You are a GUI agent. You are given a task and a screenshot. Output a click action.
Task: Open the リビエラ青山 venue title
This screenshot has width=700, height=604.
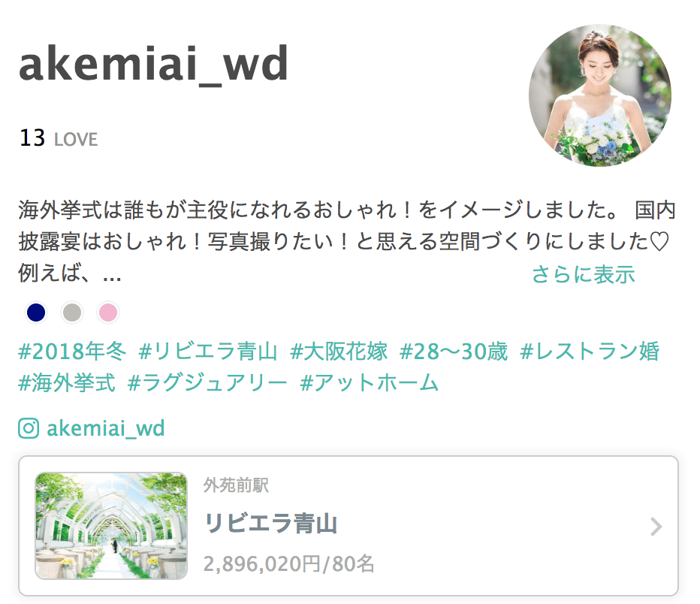[270, 524]
